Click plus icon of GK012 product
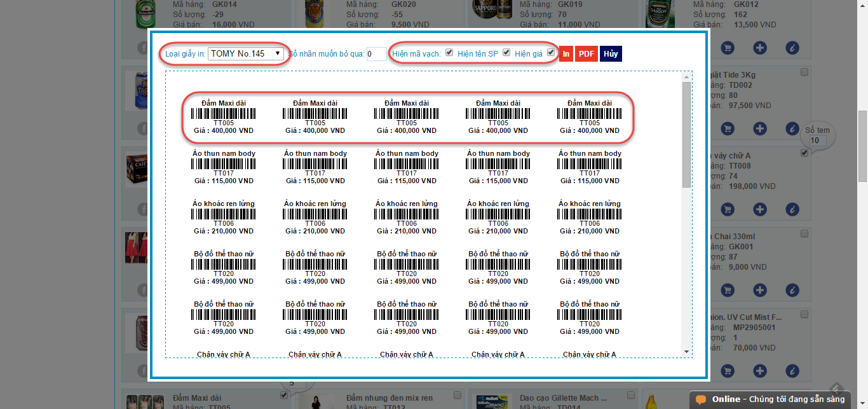Image resolution: width=868 pixels, height=409 pixels. click(760, 48)
